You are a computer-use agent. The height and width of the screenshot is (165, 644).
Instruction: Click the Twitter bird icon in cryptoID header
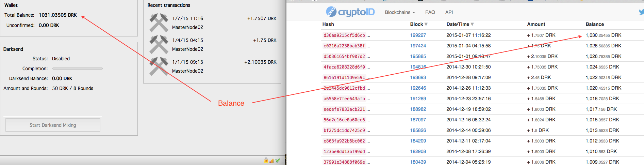coord(642,12)
